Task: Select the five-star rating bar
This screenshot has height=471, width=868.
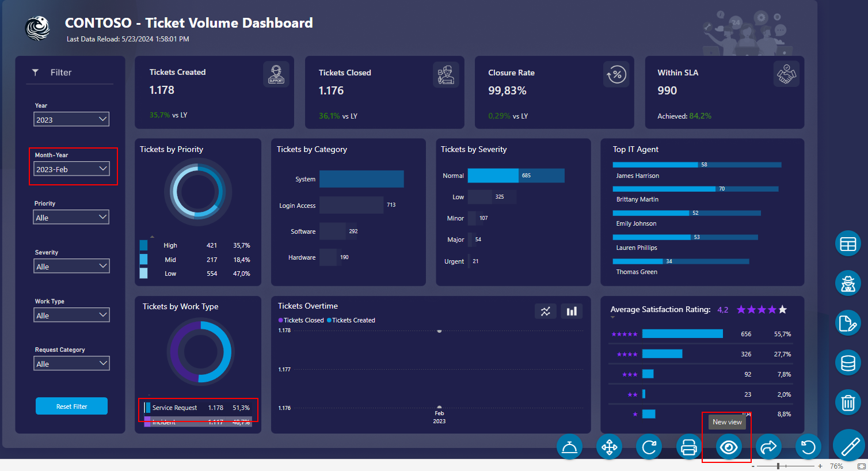Action: point(683,334)
